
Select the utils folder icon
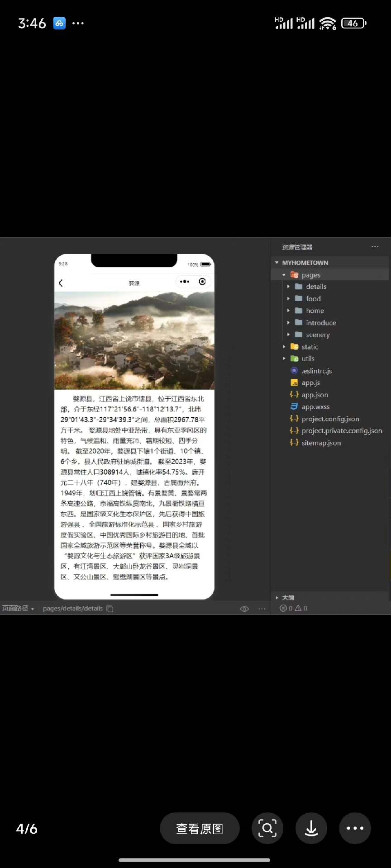point(294,359)
